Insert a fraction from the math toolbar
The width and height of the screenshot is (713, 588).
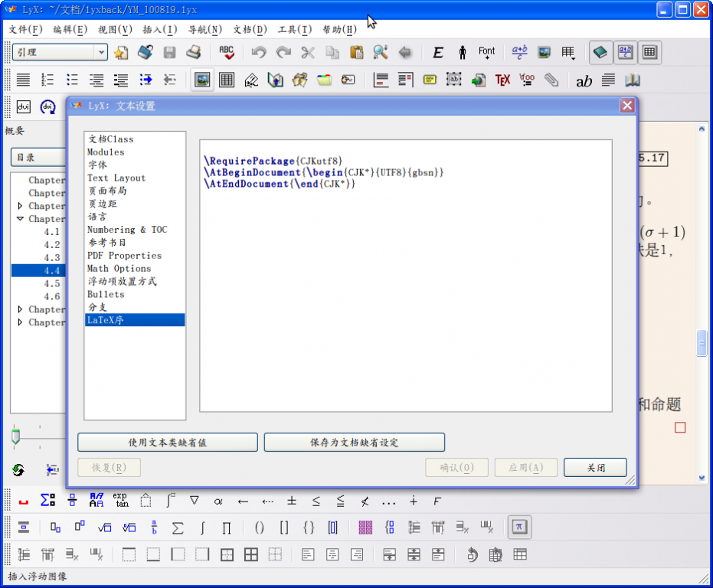tap(154, 527)
